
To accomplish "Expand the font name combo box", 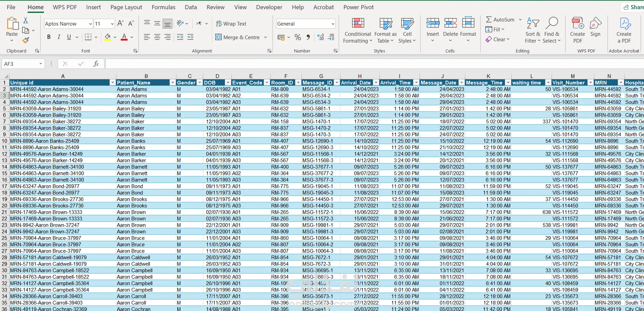I will (90, 24).
